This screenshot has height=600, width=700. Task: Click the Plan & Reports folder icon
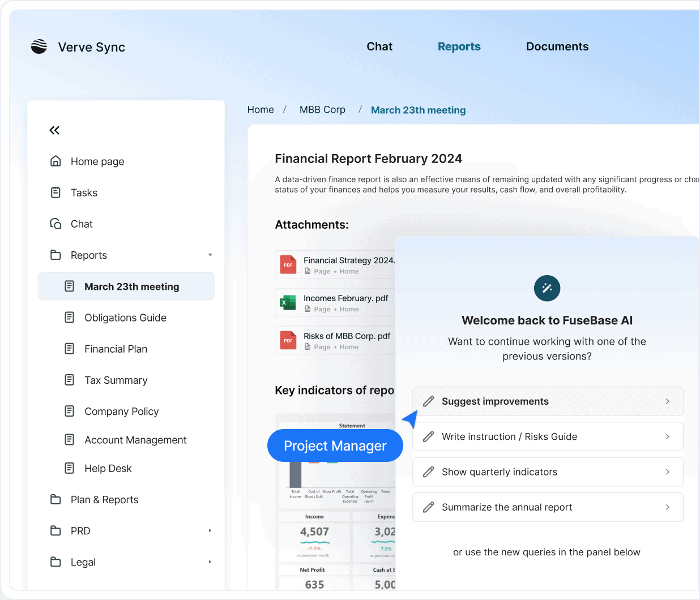click(x=56, y=499)
